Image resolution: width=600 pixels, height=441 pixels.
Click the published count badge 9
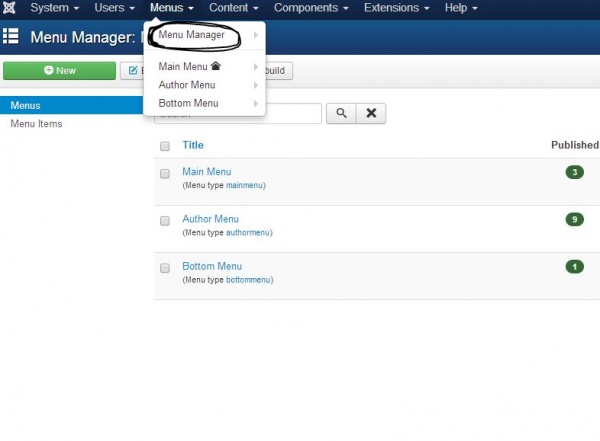574,219
